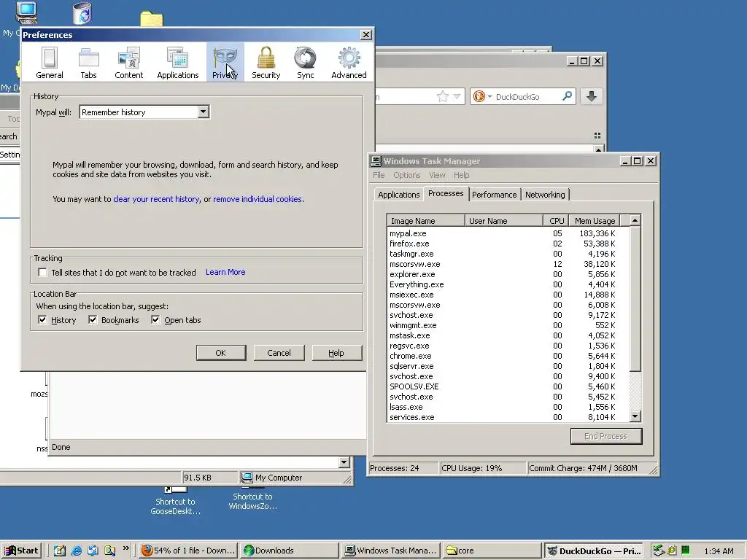
Task: Click the search quick launch icon
Action: point(110,551)
